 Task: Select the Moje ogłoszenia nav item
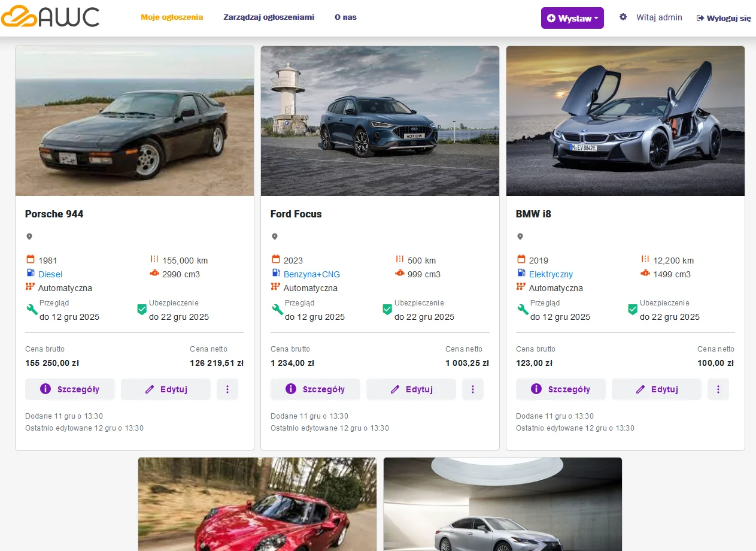172,17
